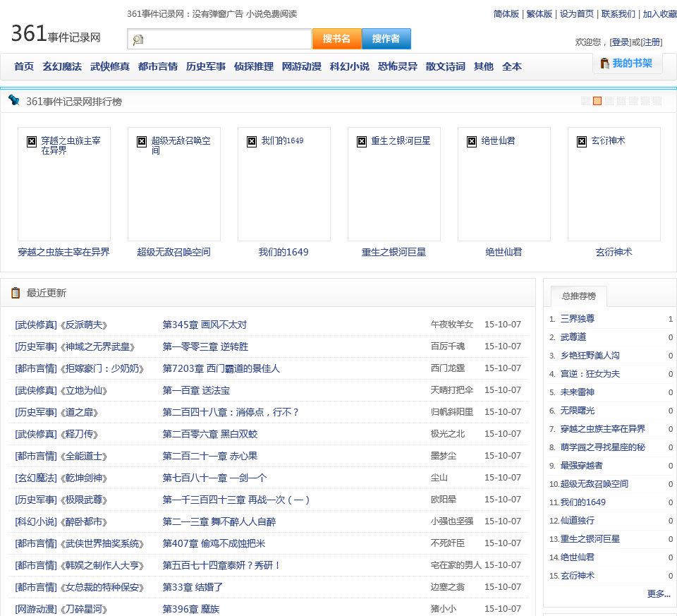The height and width of the screenshot is (616, 677).
Task: Open the 全本 menu item
Action: click(512, 66)
